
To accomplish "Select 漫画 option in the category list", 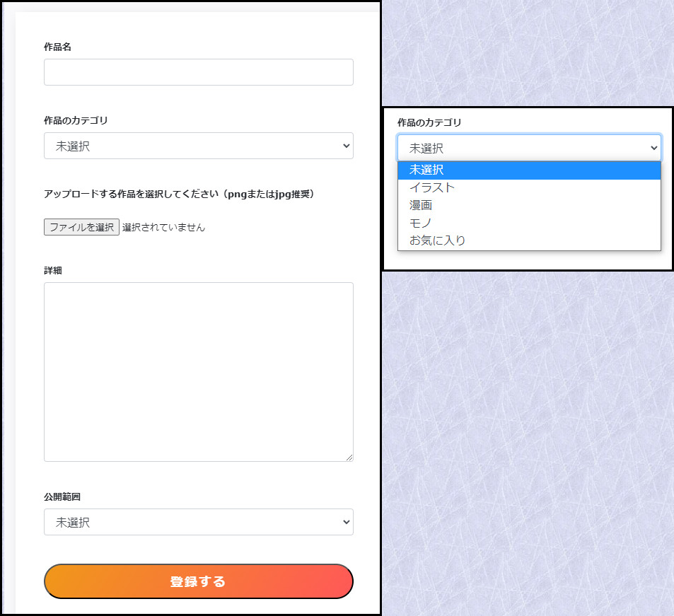I will point(529,205).
